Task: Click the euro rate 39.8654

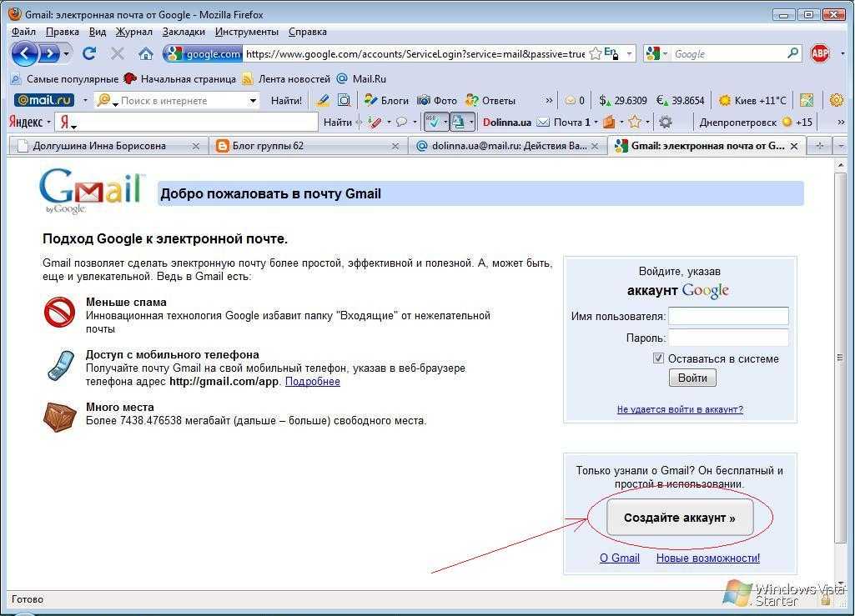Action: pyautogui.click(x=681, y=100)
